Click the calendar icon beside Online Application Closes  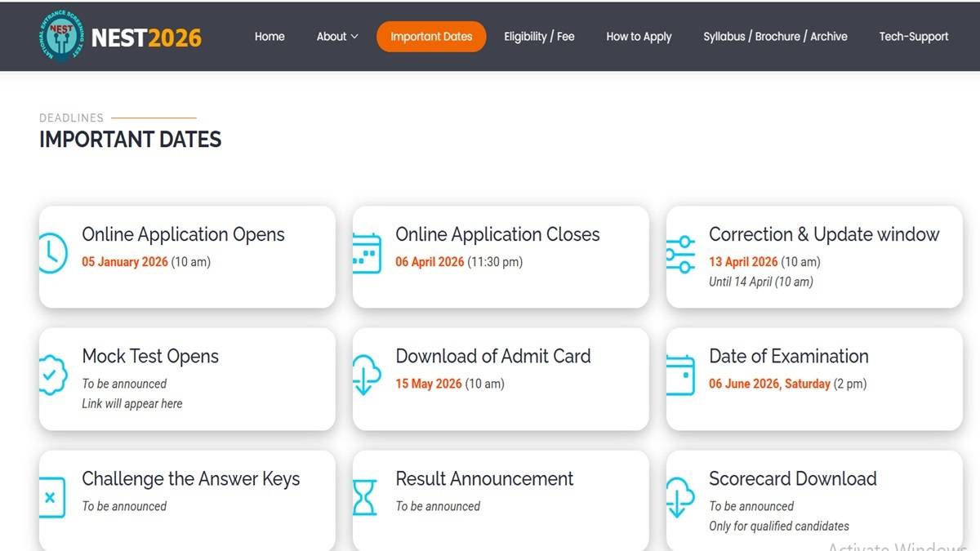(367, 253)
